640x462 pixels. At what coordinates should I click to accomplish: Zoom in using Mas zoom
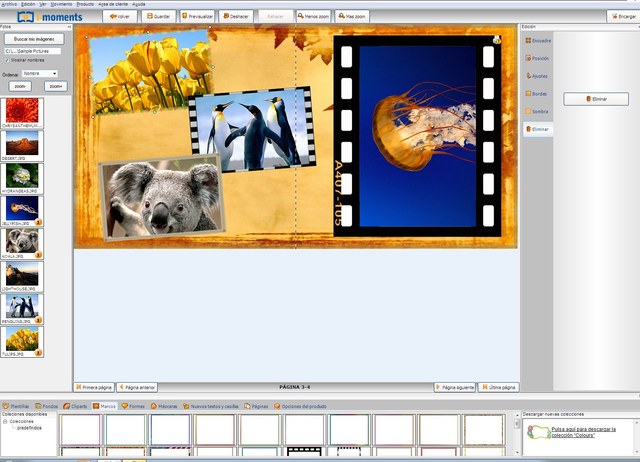351,17
